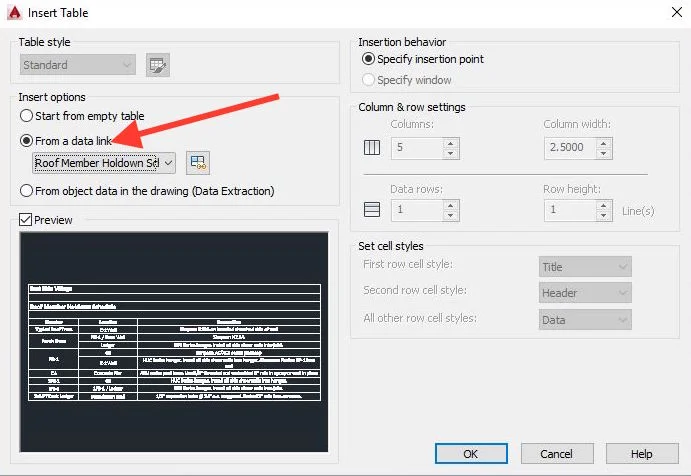The image size is (691, 476).
Task: Open Second row cell style Header dropdown
Action: (585, 293)
